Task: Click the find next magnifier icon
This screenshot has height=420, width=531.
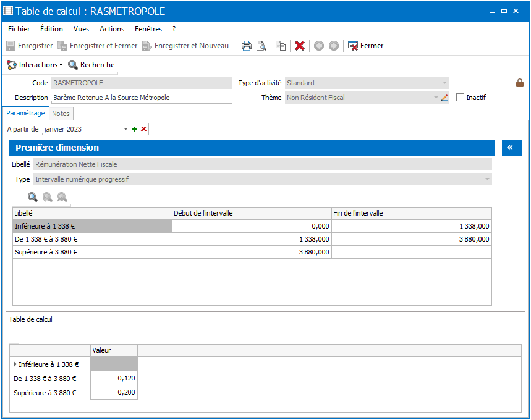Action: pos(62,196)
